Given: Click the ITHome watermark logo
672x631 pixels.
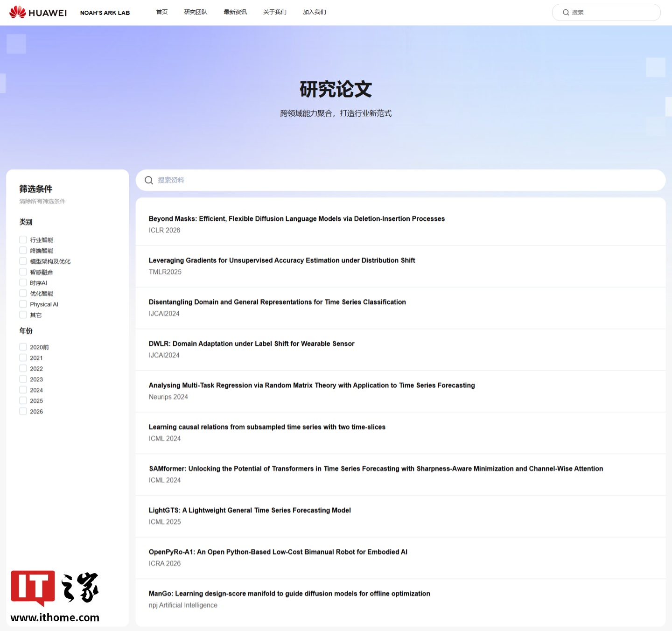Looking at the screenshot, I should [x=55, y=596].
